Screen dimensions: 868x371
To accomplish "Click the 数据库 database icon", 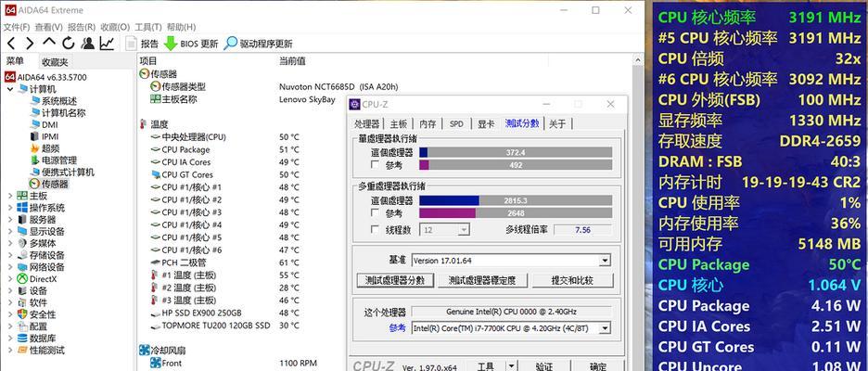I will point(22,338).
